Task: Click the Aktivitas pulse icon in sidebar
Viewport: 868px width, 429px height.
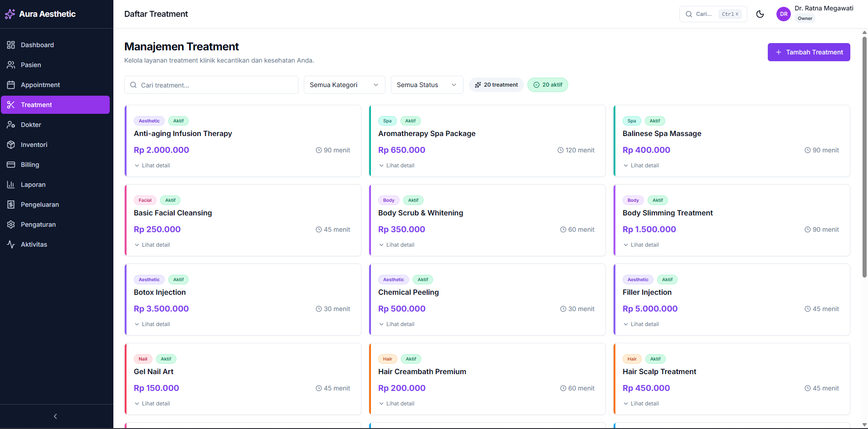Action: 11,244
